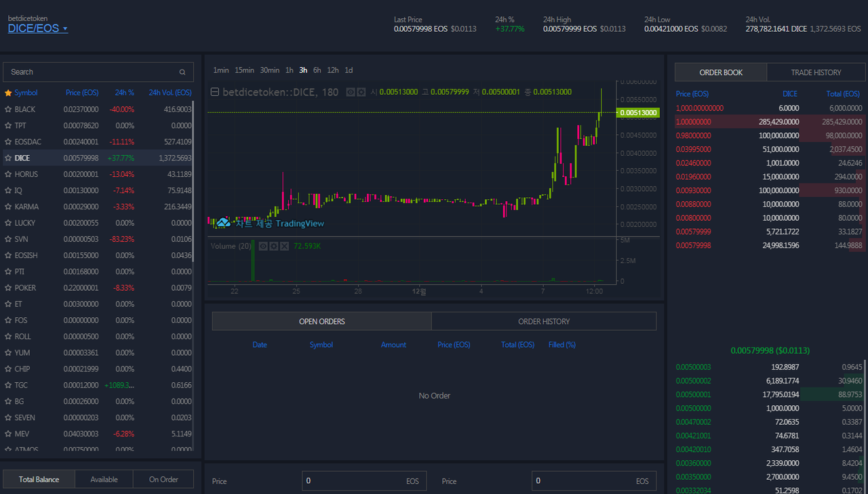Image resolution: width=868 pixels, height=494 pixels.
Task: Open the DICE/EOS pair dropdown
Action: point(38,28)
